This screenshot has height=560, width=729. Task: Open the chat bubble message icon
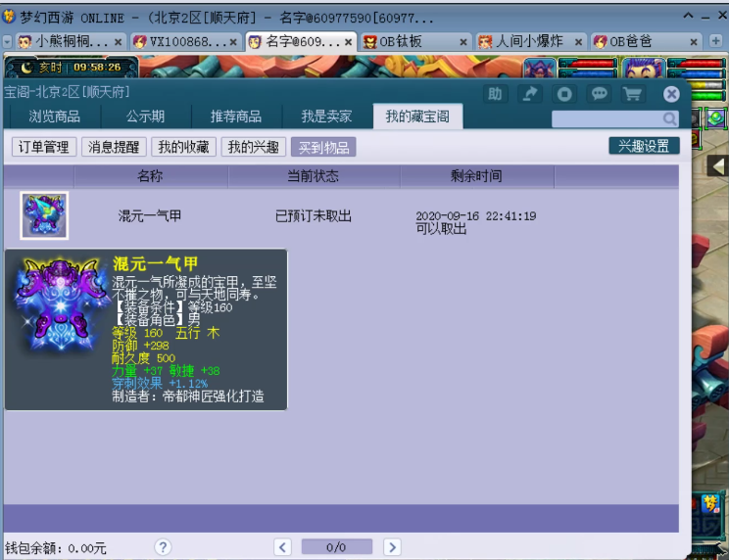[600, 94]
